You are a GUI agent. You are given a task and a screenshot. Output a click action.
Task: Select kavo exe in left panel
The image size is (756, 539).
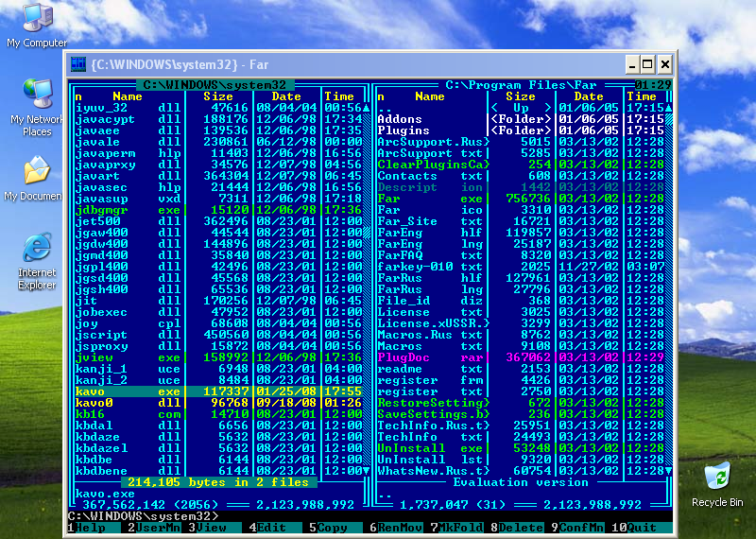(218, 391)
